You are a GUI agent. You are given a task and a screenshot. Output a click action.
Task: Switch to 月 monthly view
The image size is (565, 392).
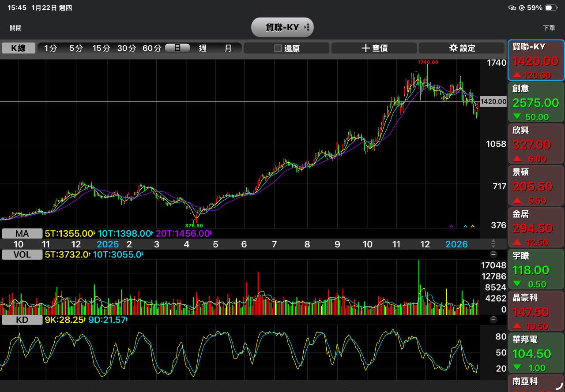pos(228,48)
